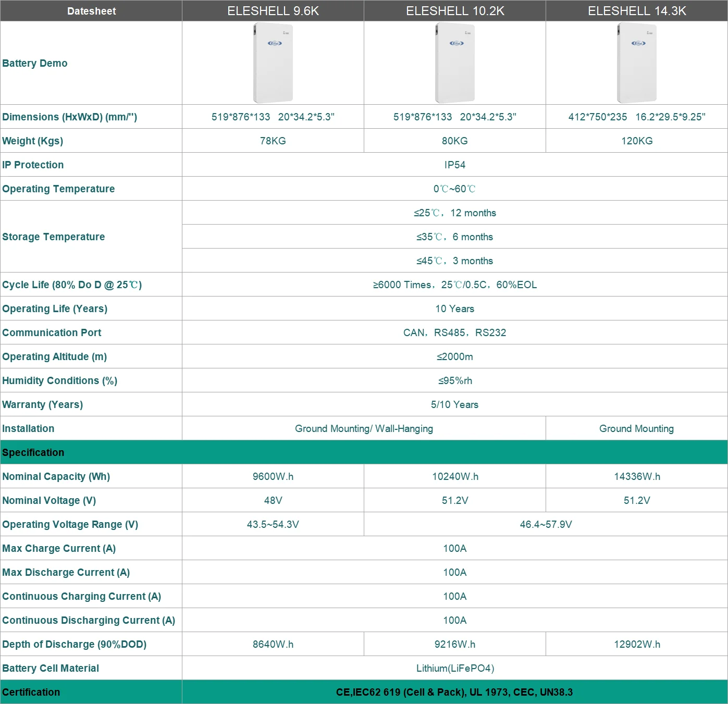Click the blue logo on the 14.3K battery
This screenshot has width=728, height=704.
coord(638,43)
